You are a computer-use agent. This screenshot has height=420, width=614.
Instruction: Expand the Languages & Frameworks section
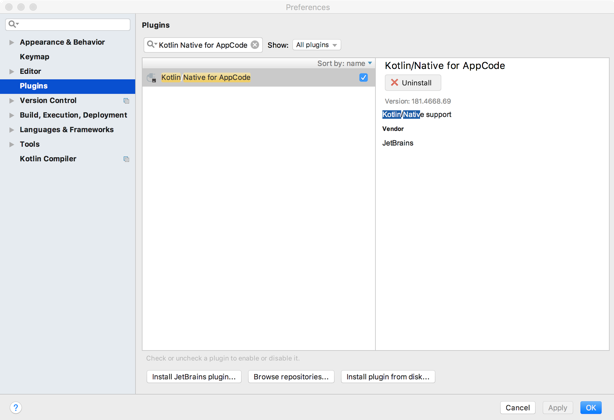tap(11, 130)
